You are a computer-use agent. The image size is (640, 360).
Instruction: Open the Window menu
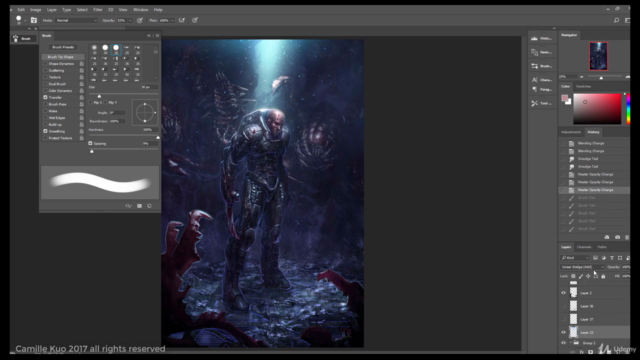(x=140, y=9)
